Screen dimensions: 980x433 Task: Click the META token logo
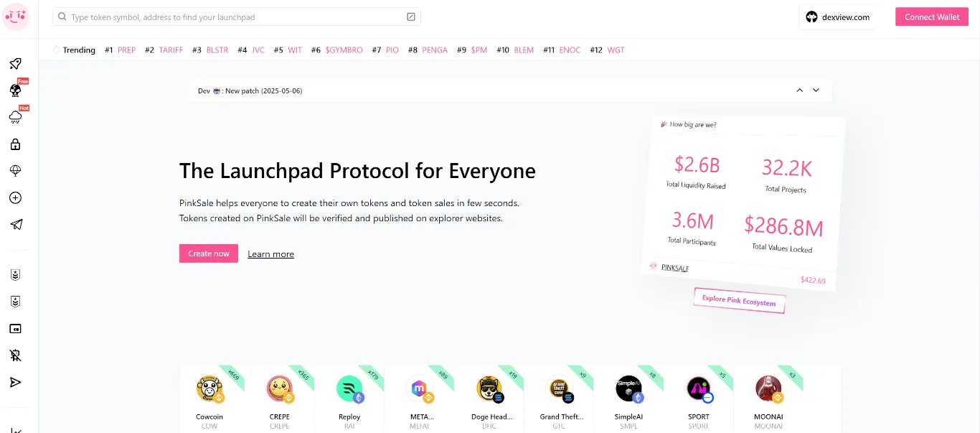click(419, 388)
